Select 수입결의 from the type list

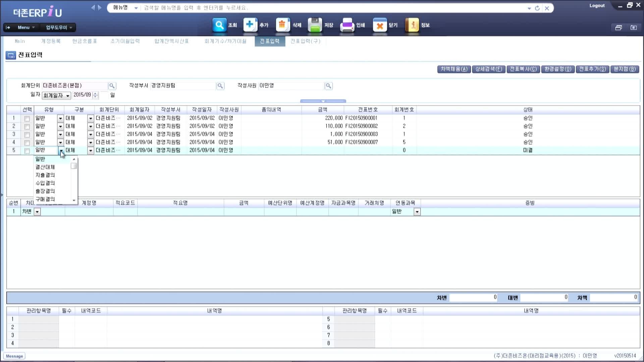pos(45,183)
